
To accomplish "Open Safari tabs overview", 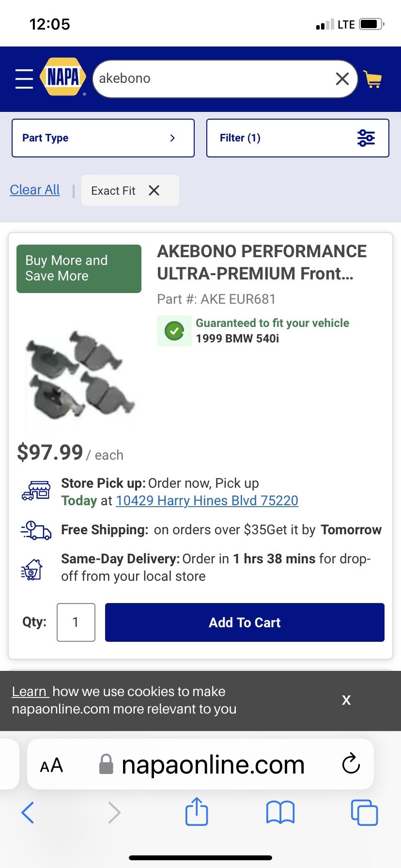I will [364, 812].
